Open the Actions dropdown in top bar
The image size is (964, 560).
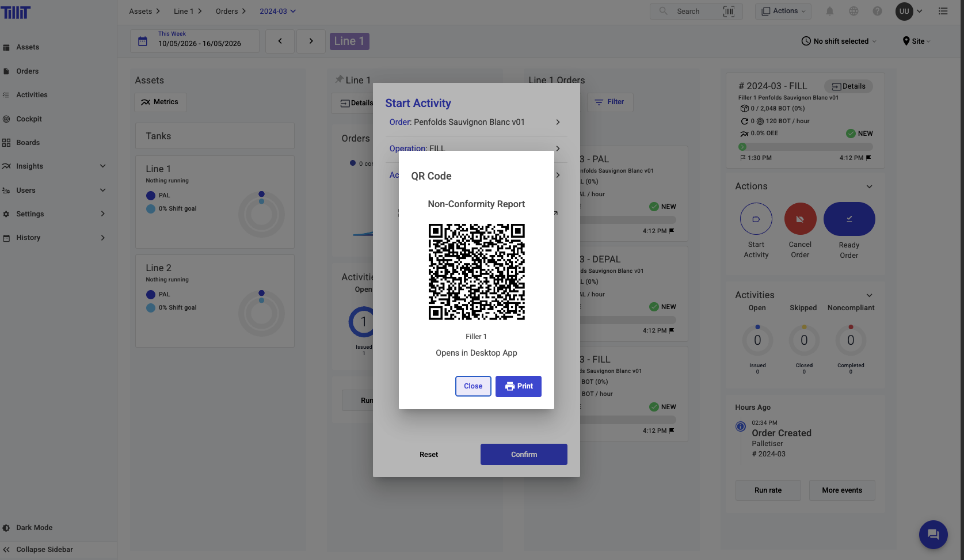tap(783, 11)
